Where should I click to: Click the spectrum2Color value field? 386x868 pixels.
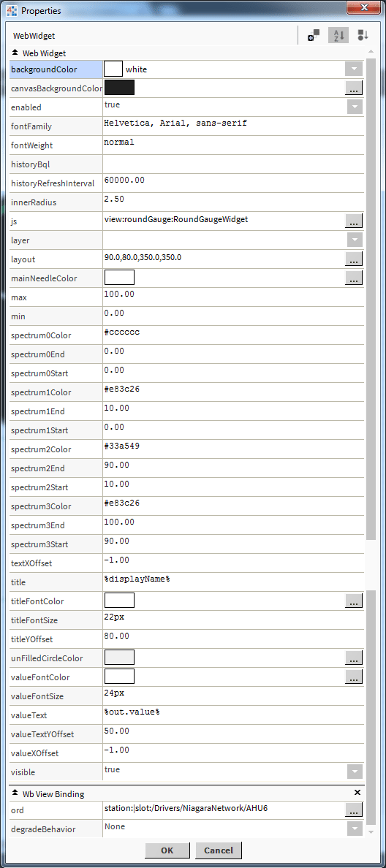pyautogui.click(x=233, y=449)
